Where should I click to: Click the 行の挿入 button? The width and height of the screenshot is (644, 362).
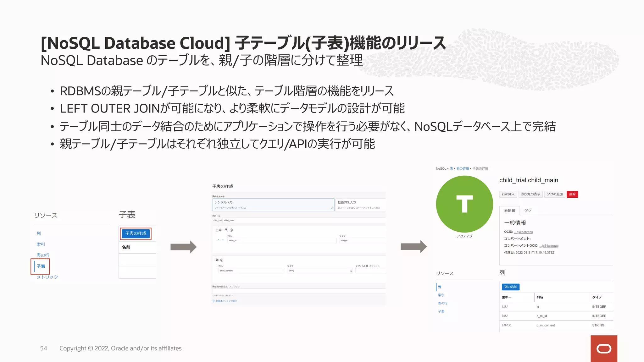click(x=508, y=194)
